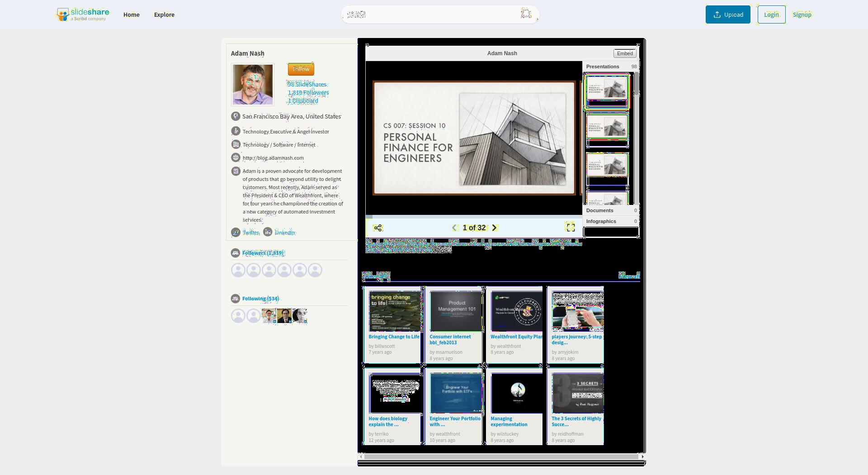Select the Infographics tab in player

tap(611, 221)
